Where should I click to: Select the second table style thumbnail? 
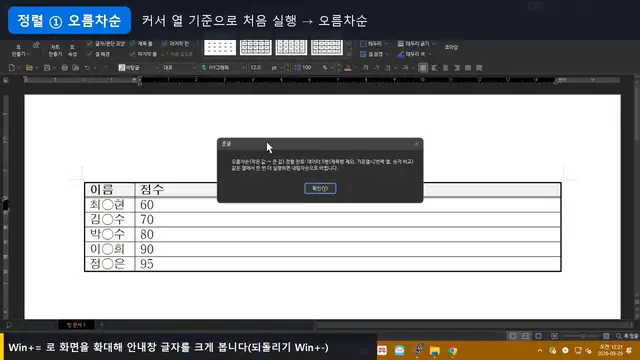[256, 47]
